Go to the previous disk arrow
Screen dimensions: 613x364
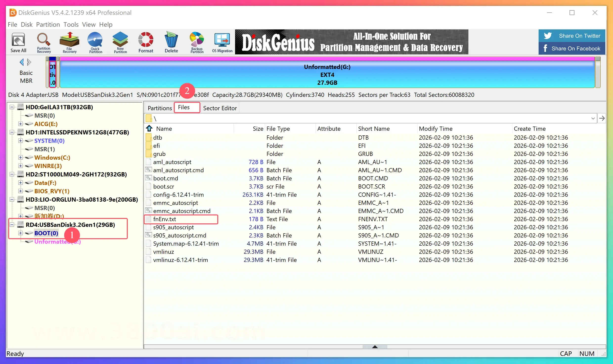(x=22, y=62)
